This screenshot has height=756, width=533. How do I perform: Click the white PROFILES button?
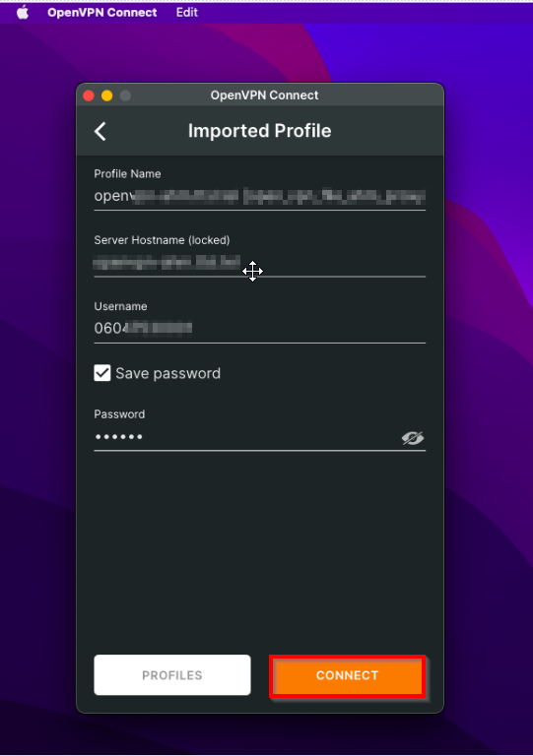coord(172,675)
